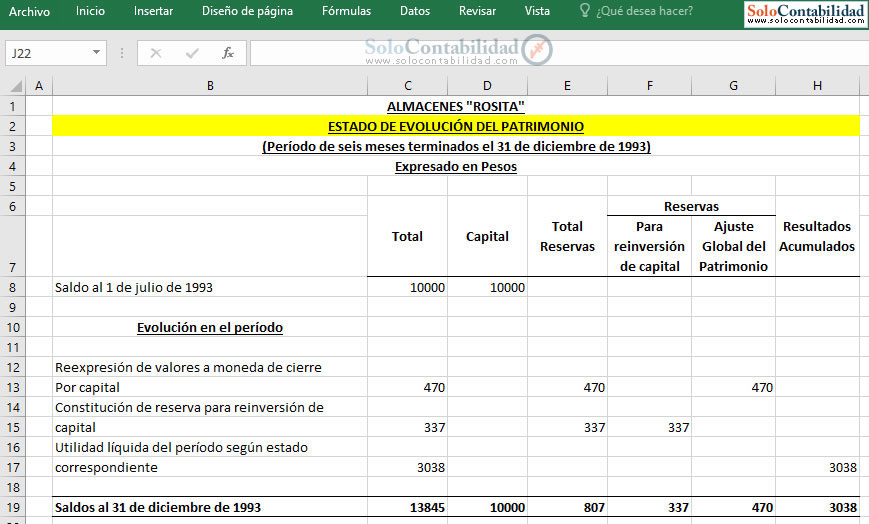Screen dimensions: 869x524
Task: Open the insert function fx dialog
Action: coord(228,53)
